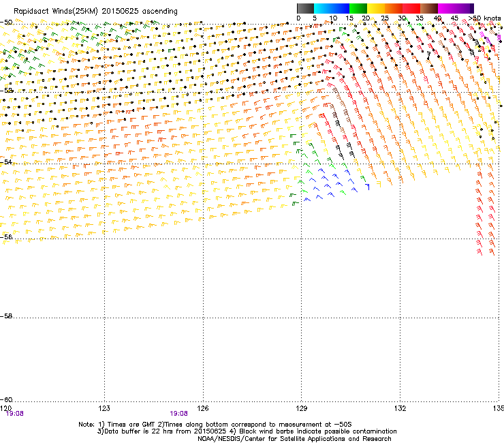Viewport: 504px width, 443px height.
Task: Choose the magenta-purple 40-50 knots color segment
Action: 456,8
